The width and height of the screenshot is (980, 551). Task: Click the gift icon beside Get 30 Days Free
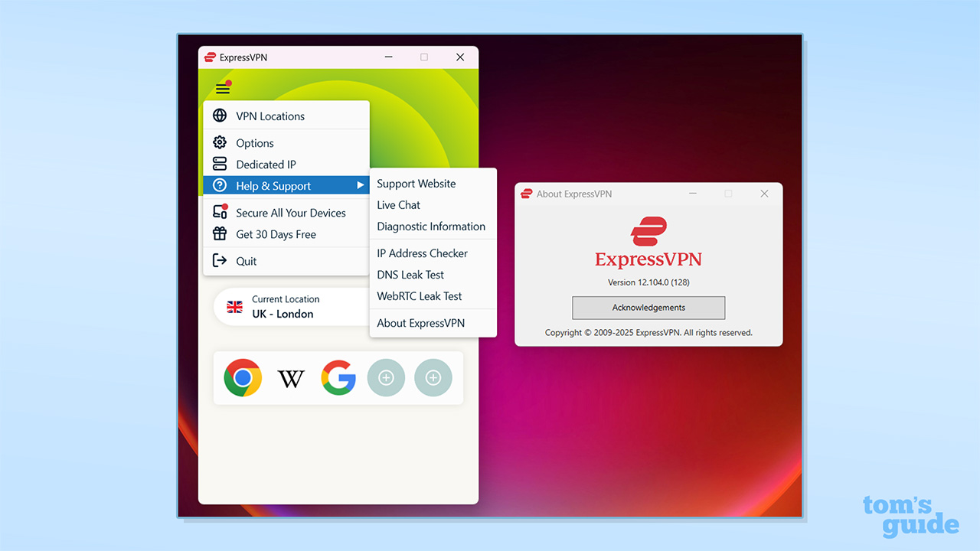pos(220,234)
